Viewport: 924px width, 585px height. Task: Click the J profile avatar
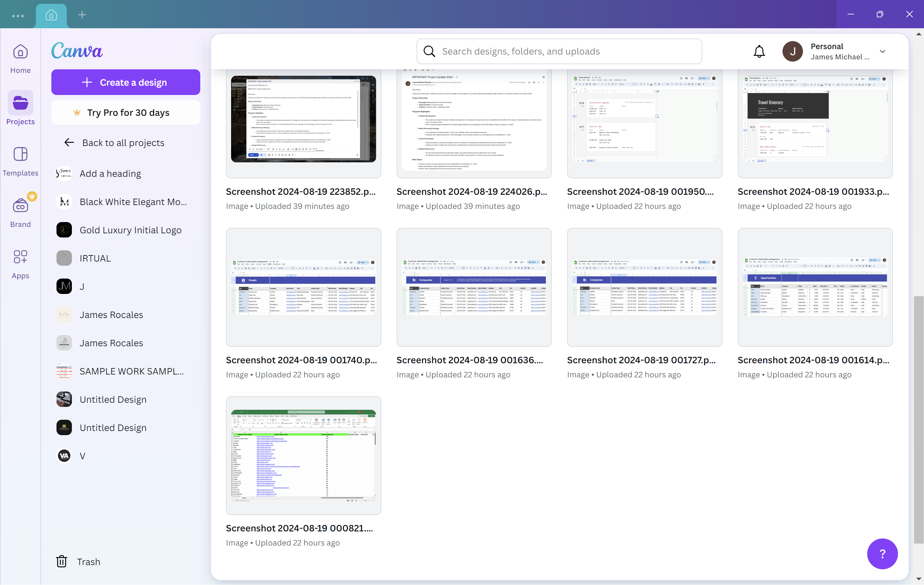pyautogui.click(x=792, y=51)
